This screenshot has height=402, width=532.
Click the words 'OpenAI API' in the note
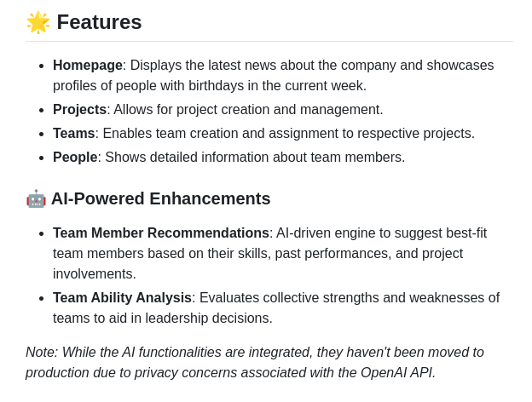pos(397,372)
